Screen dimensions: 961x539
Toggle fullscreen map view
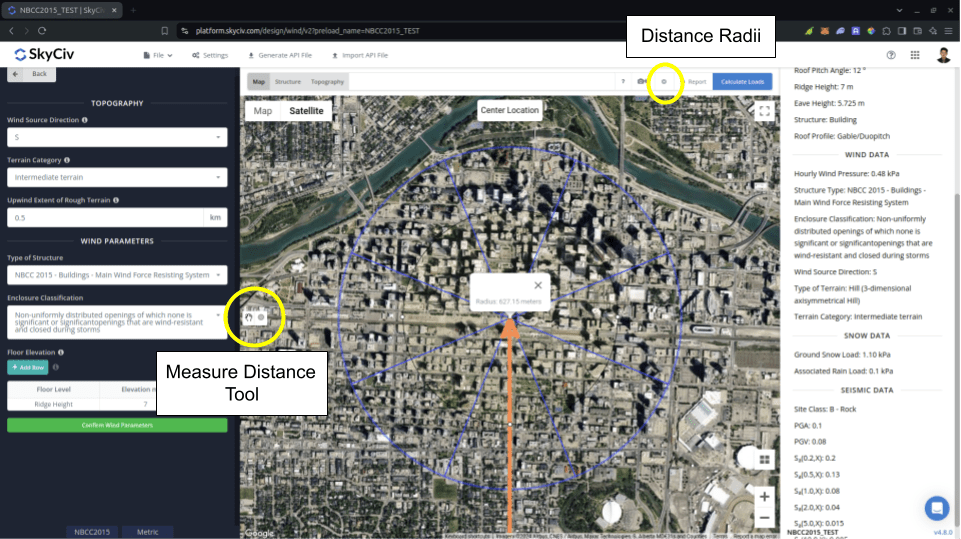click(x=764, y=111)
